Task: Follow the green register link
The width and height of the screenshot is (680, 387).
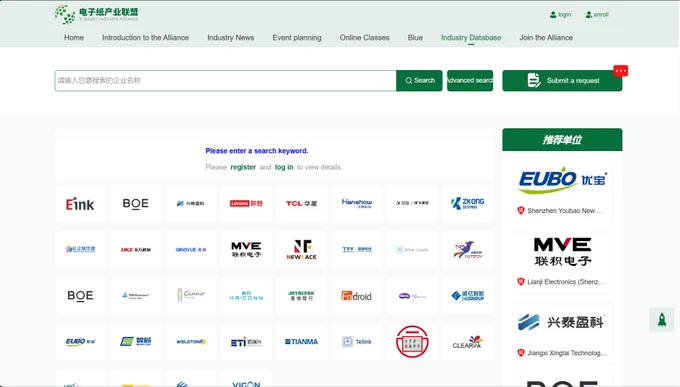Action: click(x=243, y=167)
